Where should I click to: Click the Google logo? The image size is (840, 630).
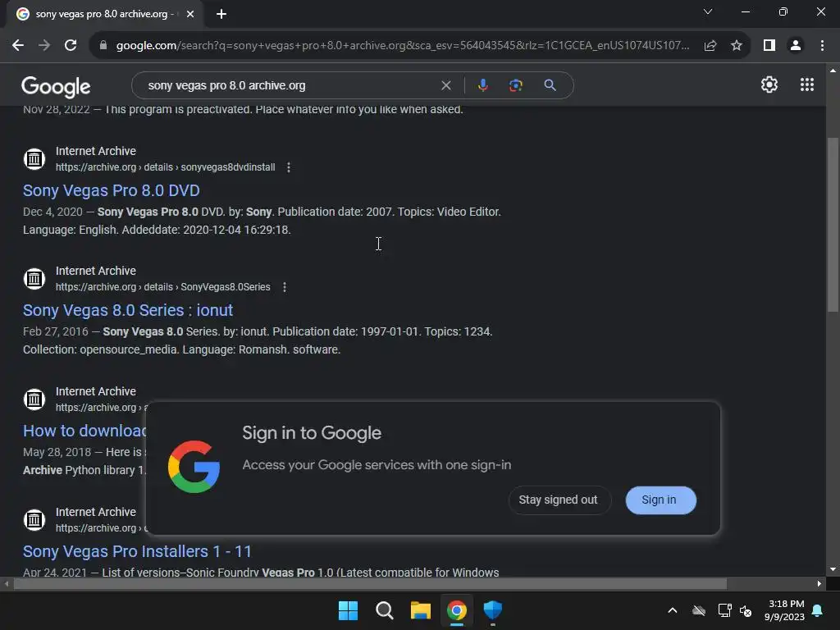(x=56, y=87)
